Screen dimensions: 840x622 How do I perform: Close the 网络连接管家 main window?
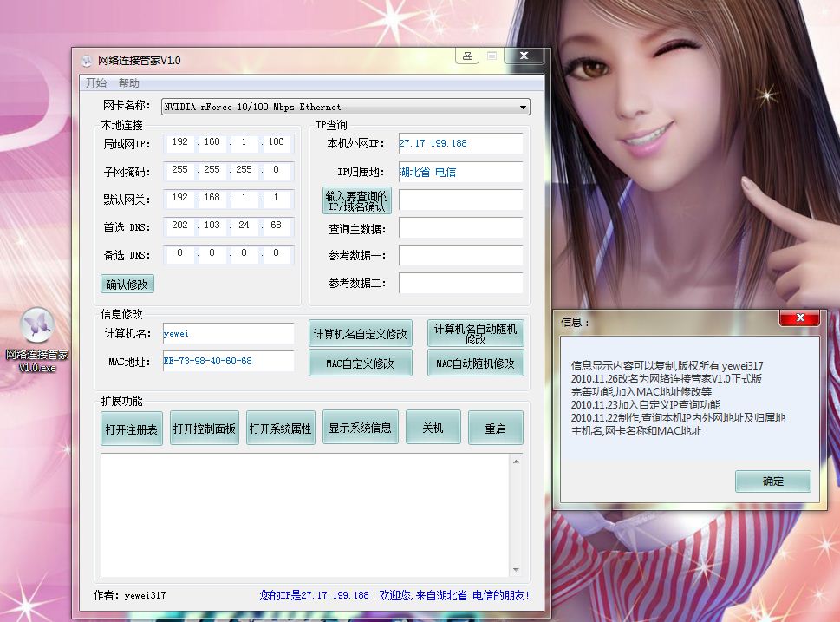[x=524, y=56]
